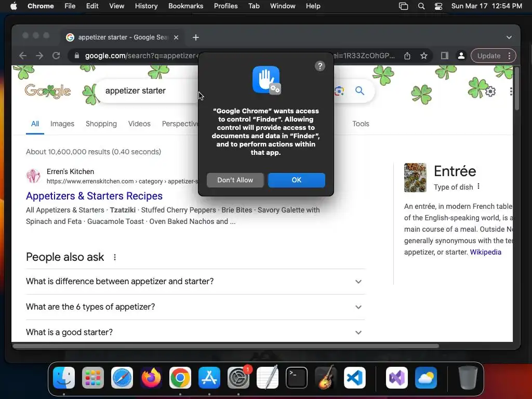Click Don't Allow in the permission dialog
The width and height of the screenshot is (532, 399).
[x=235, y=180]
